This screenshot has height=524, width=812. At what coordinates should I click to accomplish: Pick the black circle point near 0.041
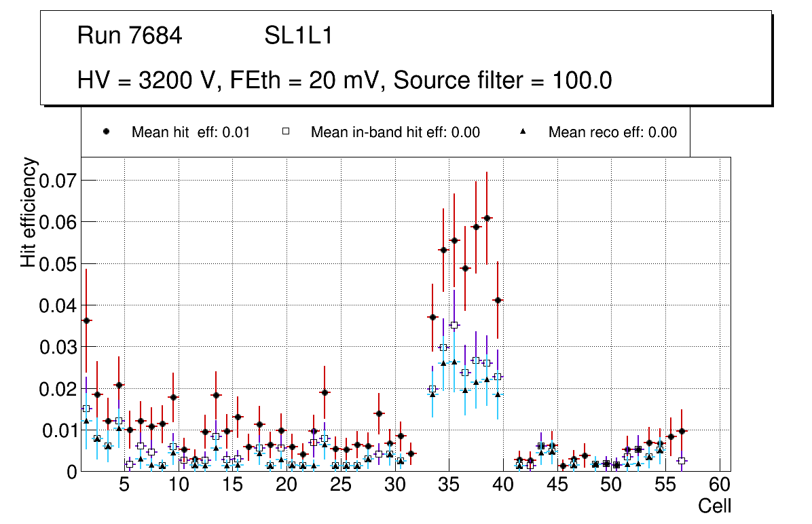tap(498, 300)
